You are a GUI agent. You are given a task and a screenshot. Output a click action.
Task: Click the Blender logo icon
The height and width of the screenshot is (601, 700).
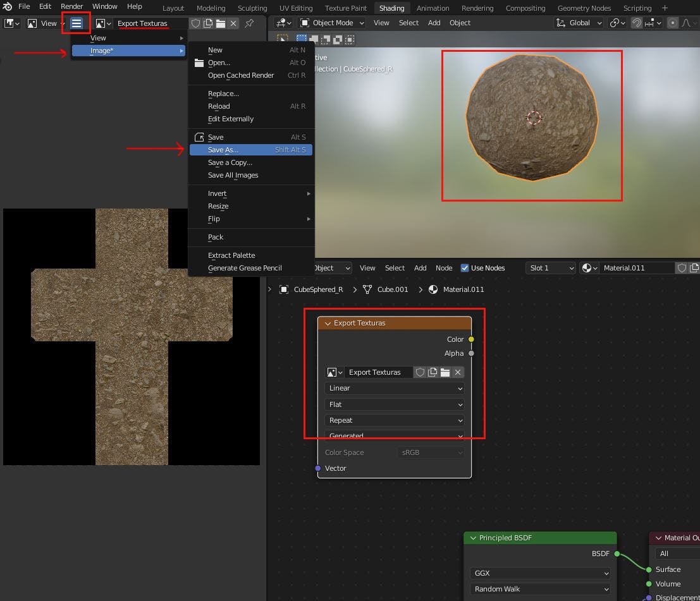(x=8, y=6)
